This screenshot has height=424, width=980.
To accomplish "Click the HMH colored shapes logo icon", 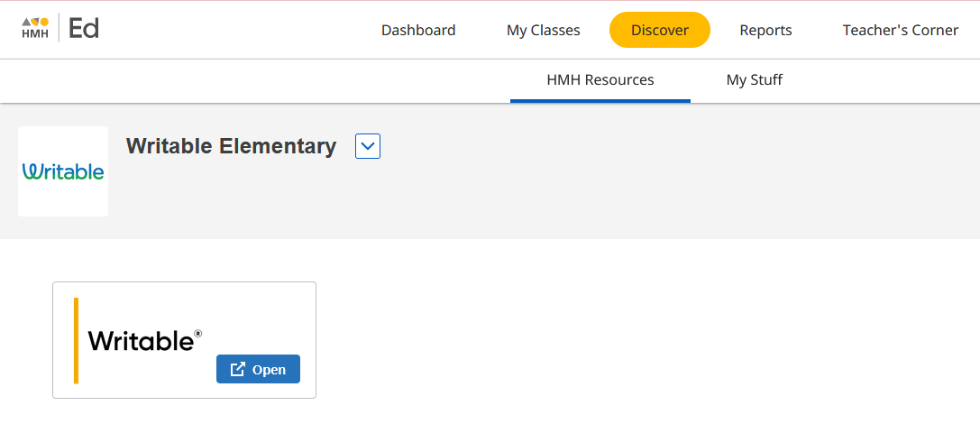I will tap(35, 22).
